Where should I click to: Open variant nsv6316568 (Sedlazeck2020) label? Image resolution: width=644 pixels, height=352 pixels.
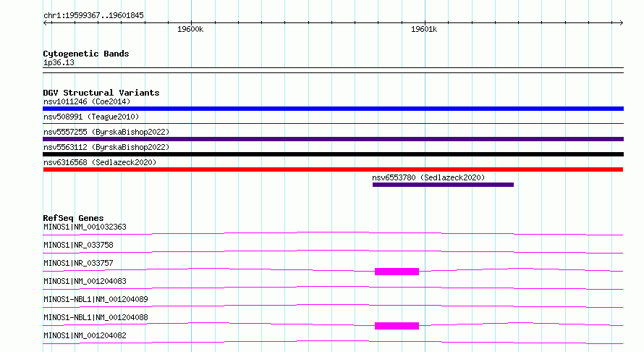(100, 162)
